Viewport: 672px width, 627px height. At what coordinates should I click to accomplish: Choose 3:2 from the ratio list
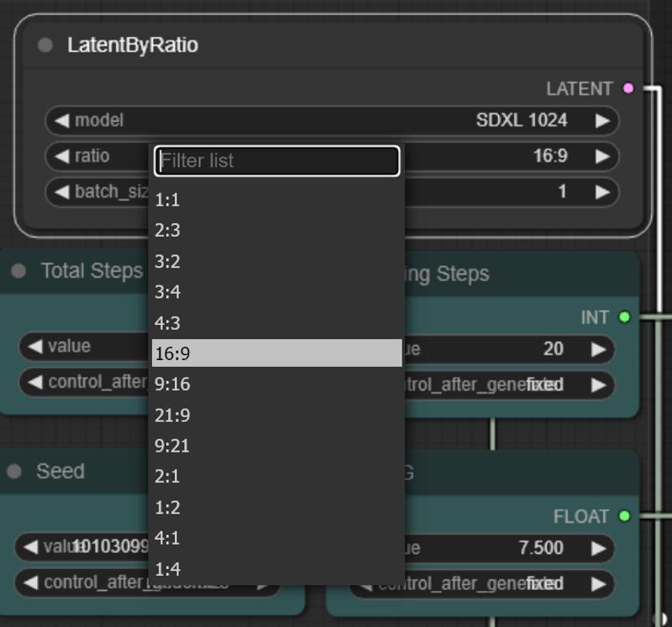pos(277,261)
